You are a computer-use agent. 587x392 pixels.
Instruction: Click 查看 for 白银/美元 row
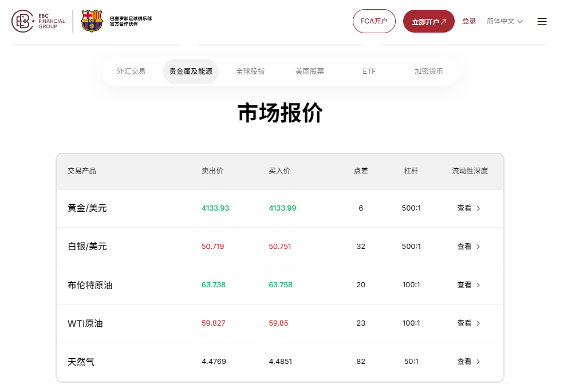coord(464,247)
